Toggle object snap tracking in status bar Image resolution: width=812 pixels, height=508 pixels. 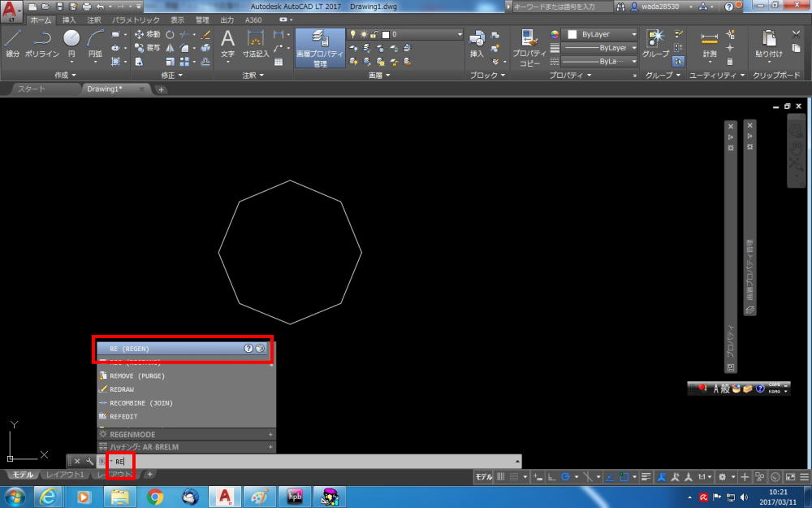coord(611,477)
